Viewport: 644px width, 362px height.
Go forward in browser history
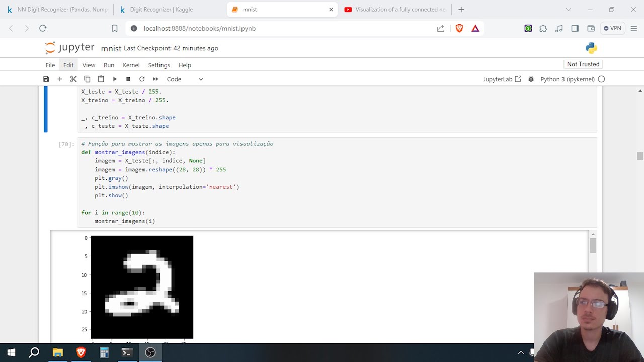pos(27,28)
